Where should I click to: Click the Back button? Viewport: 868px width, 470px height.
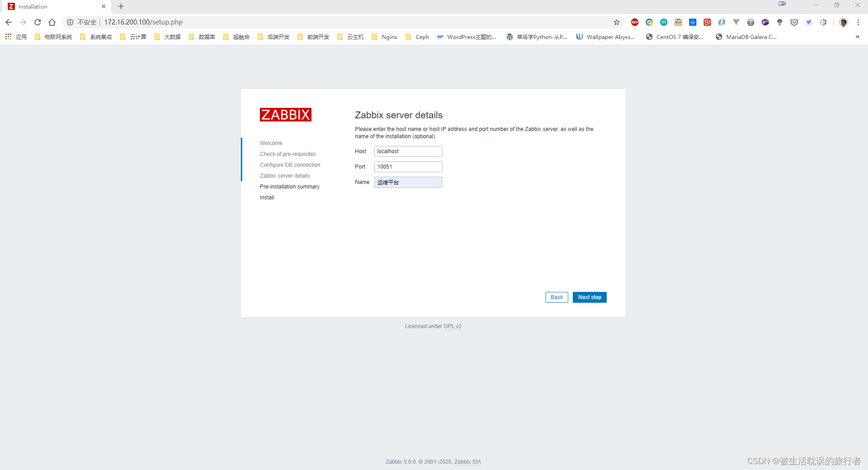tap(557, 297)
